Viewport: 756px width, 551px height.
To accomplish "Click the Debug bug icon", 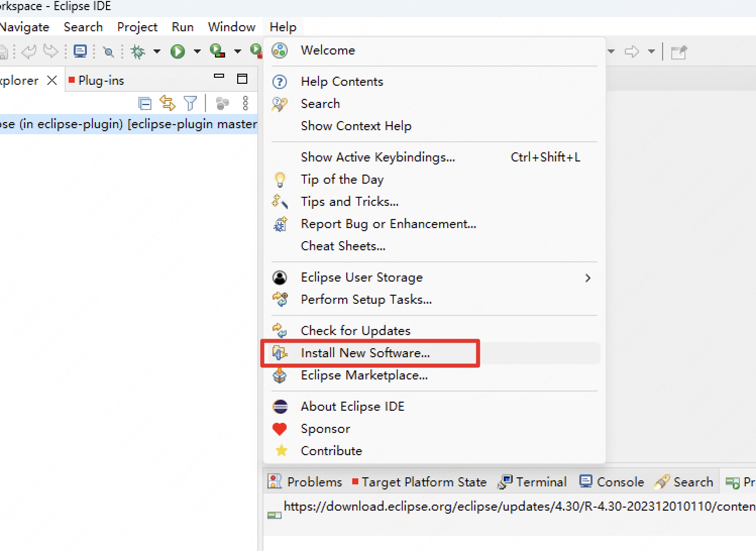I will (x=138, y=51).
